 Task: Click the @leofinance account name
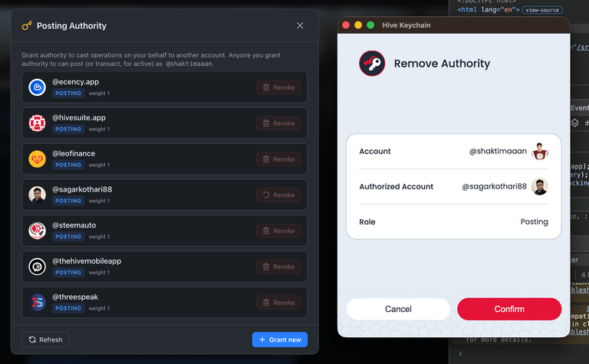coord(74,153)
